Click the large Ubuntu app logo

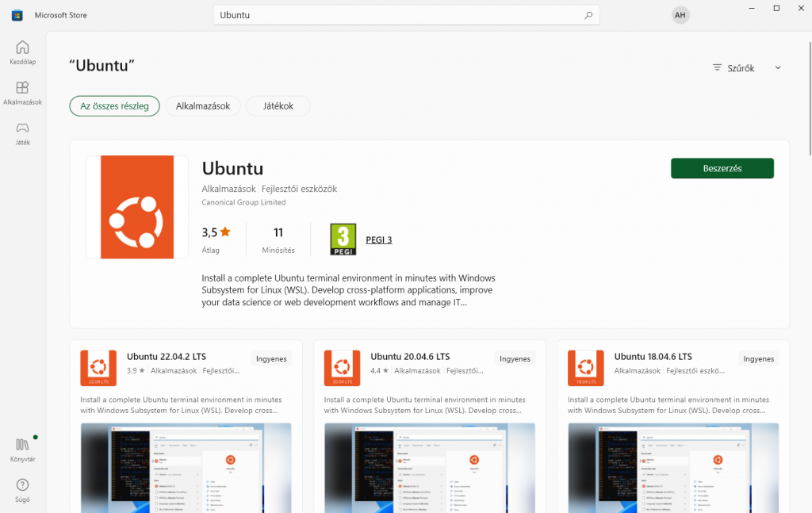(x=137, y=207)
